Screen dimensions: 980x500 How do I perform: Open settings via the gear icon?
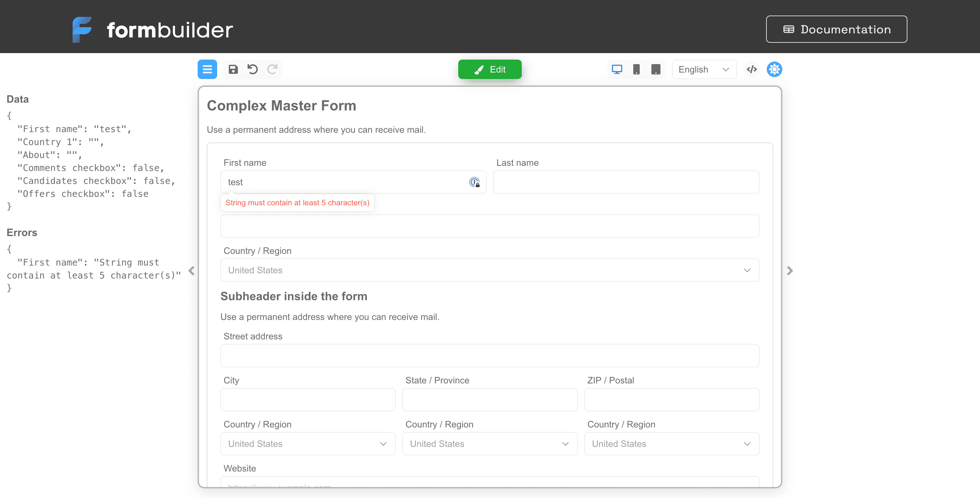(774, 69)
